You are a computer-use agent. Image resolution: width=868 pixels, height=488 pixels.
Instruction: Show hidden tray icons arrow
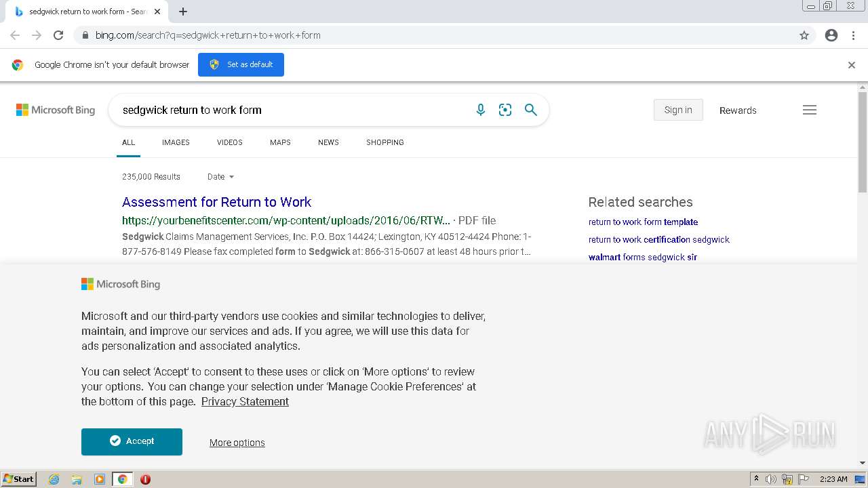pyautogui.click(x=756, y=479)
